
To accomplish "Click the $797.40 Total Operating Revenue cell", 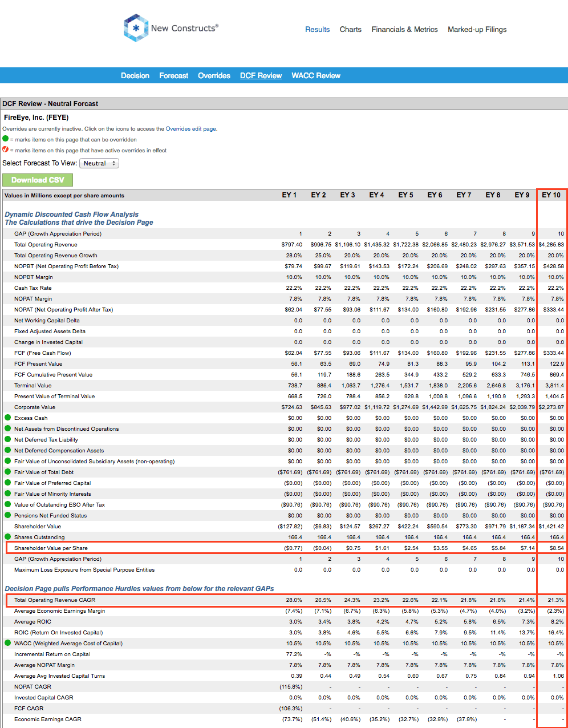I will tap(291, 244).
